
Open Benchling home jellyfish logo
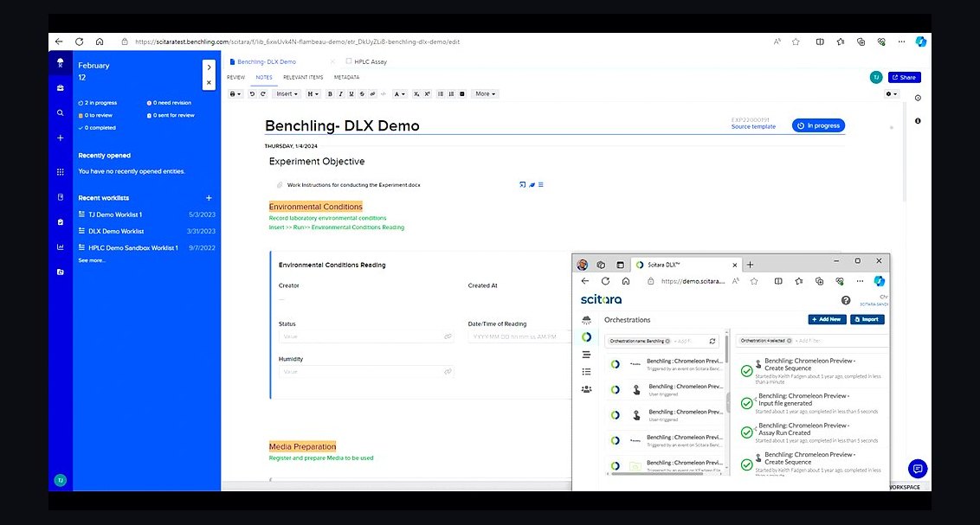60,62
